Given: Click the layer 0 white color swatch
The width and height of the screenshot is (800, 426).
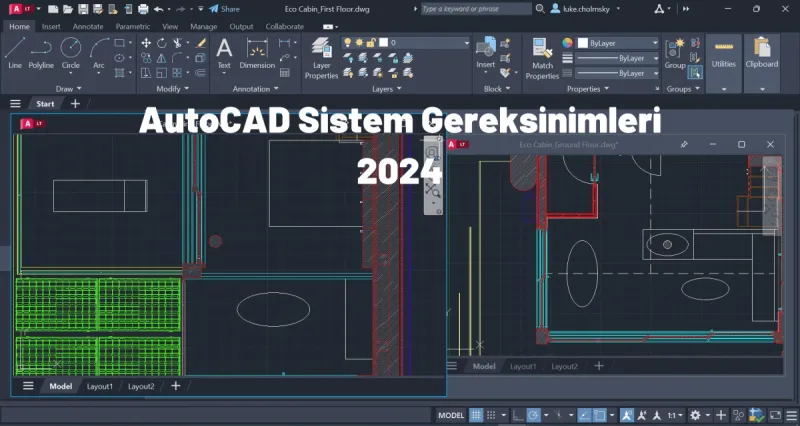Looking at the screenshot, I should [x=384, y=43].
